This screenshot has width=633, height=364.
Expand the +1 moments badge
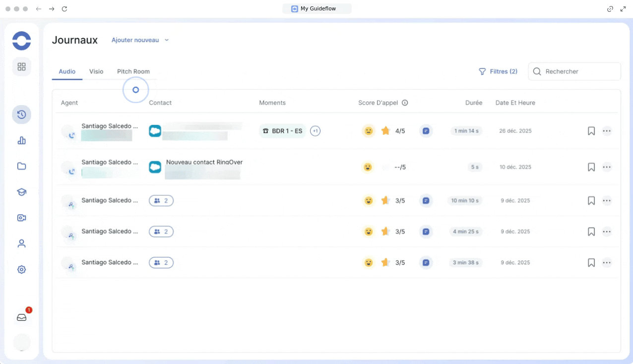[x=315, y=131]
